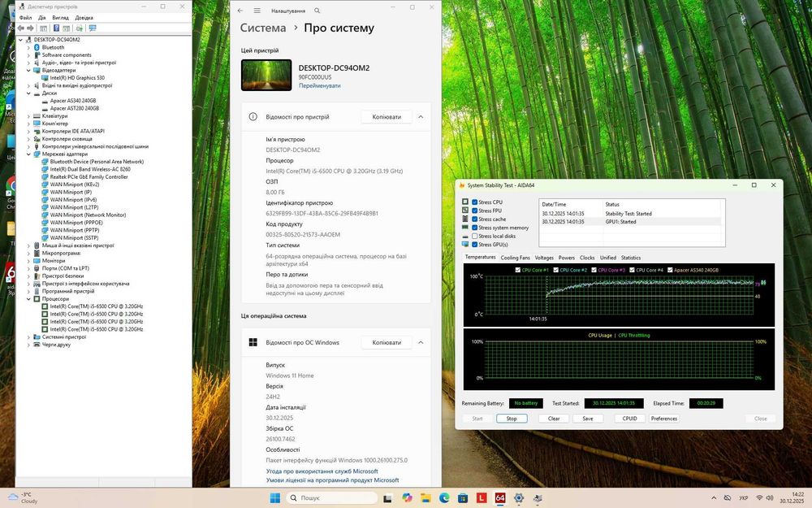812x508 pixels.
Task: Expand the Клавіатури node
Action: (x=28, y=116)
